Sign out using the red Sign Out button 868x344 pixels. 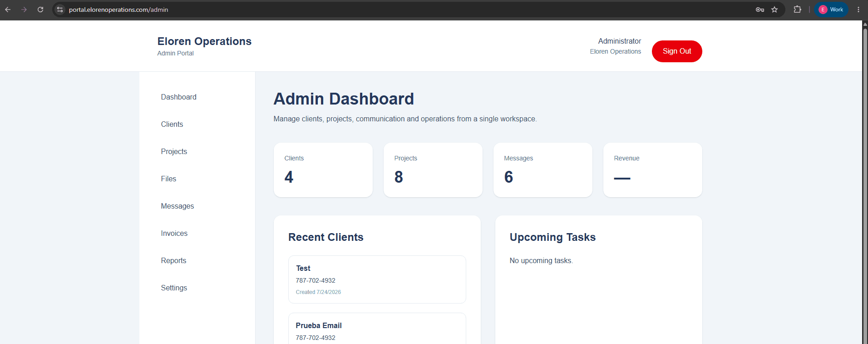[x=677, y=51]
